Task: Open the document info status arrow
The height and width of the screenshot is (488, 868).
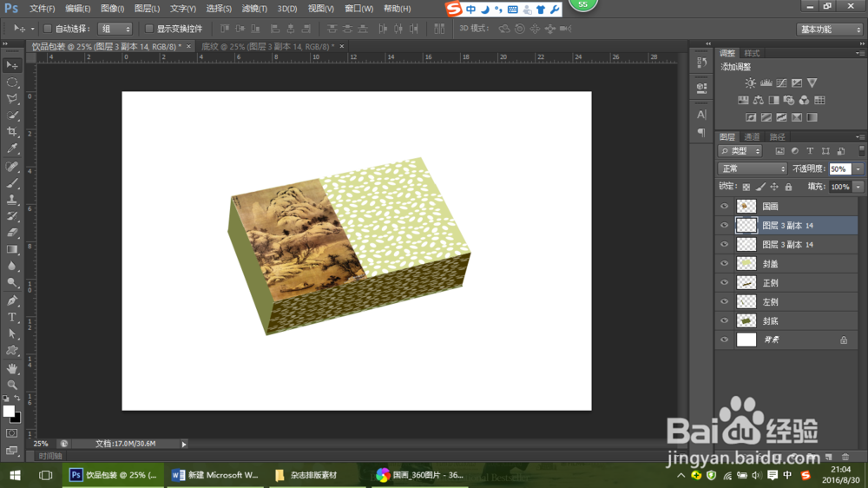Action: click(184, 444)
